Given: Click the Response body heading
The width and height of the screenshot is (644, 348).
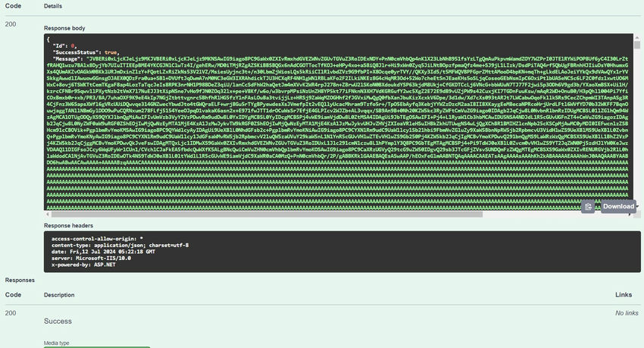Looking at the screenshot, I should click(64, 27).
